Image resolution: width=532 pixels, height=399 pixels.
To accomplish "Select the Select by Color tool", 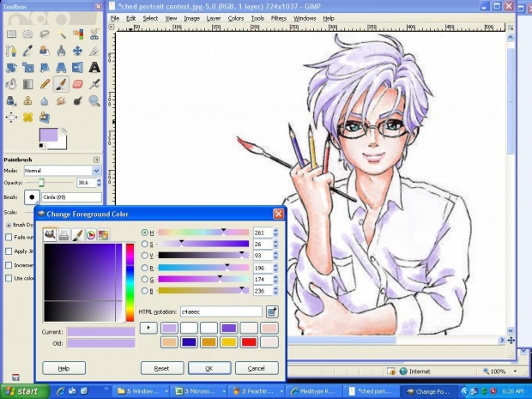I will tap(78, 34).
